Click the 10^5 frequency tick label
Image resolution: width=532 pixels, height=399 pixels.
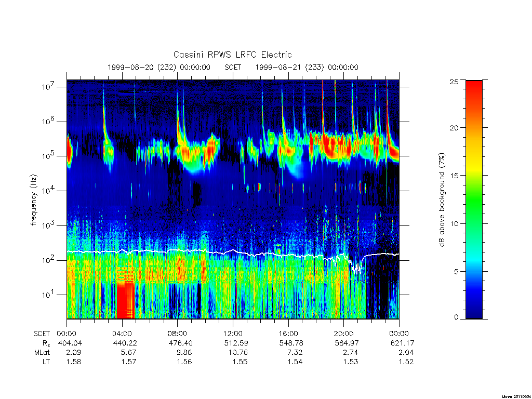pos(49,156)
